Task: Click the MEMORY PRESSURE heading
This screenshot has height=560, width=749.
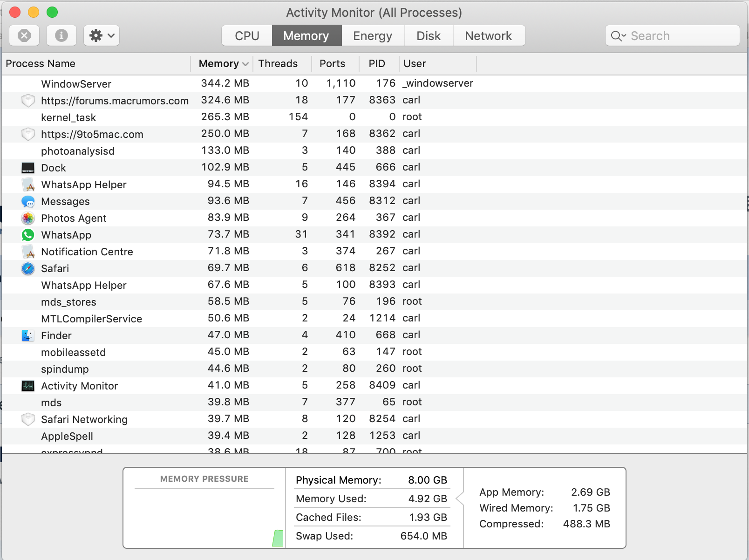Action: click(204, 479)
